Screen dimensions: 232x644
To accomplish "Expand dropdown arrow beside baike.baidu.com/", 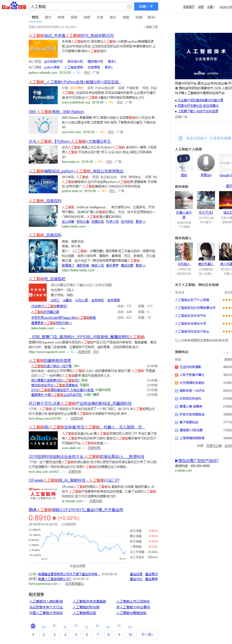I will click(88, 227).
